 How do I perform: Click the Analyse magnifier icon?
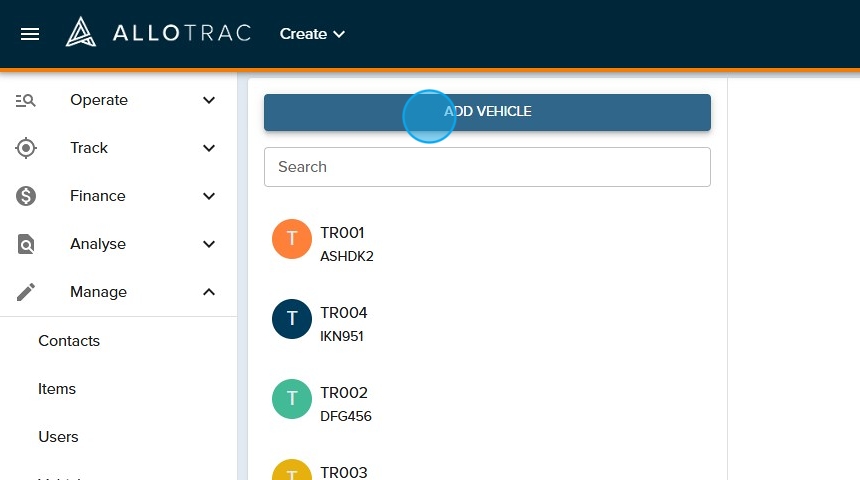(x=26, y=244)
